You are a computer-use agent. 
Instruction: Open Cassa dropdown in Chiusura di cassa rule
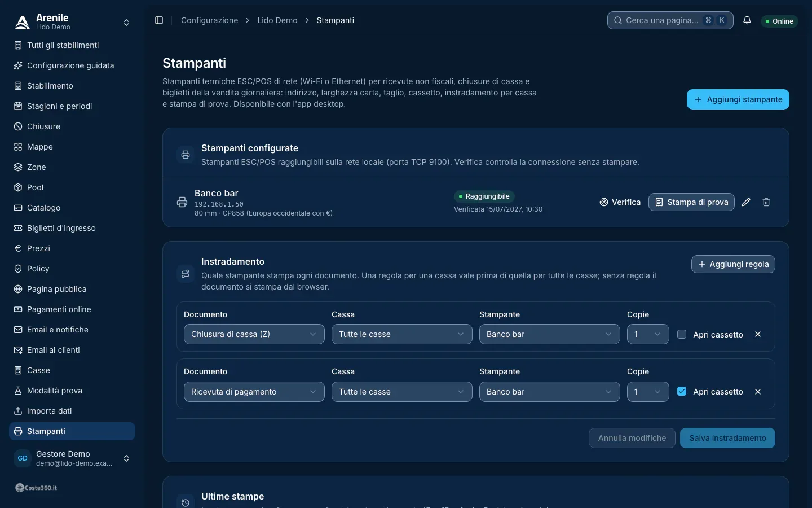point(402,334)
